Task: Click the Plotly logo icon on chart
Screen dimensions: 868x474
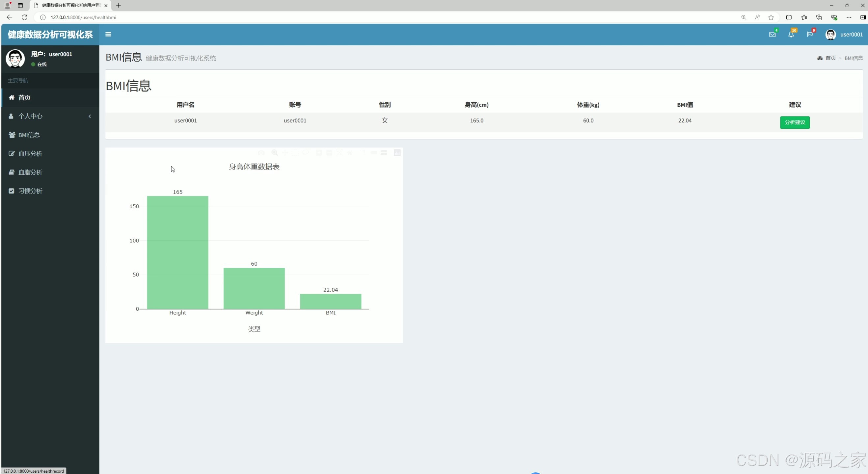Action: point(397,153)
